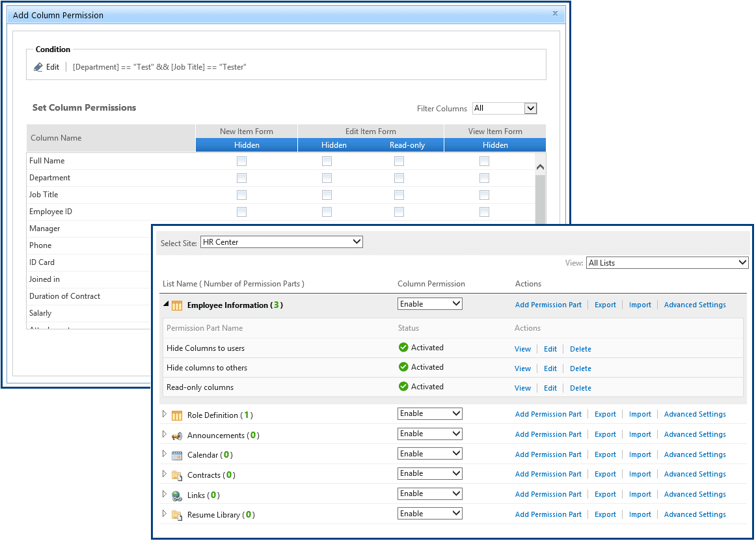Open the View All Lists dropdown

[x=668, y=263]
